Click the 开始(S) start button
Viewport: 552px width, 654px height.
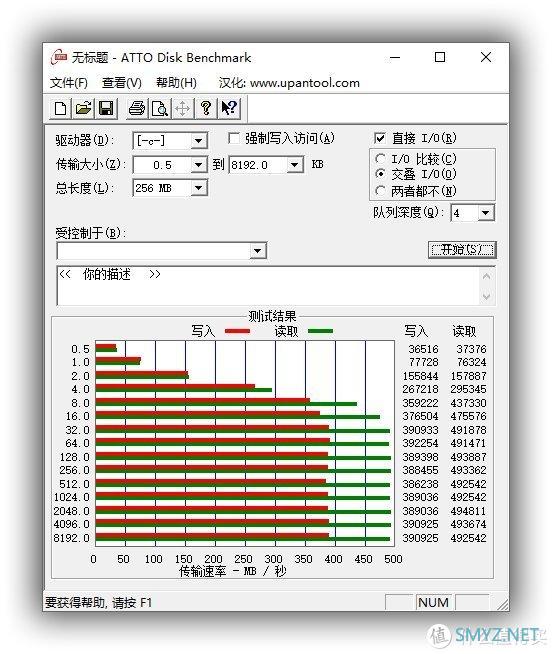462,250
